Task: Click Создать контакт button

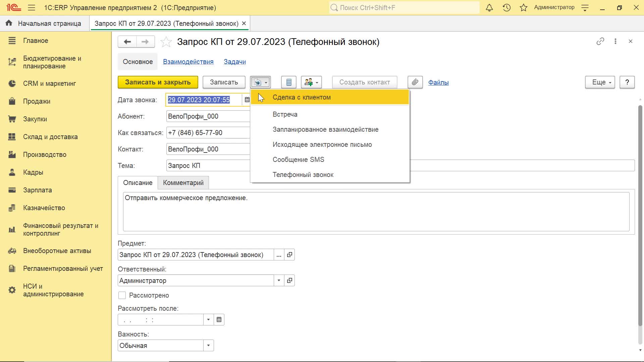Action: [365, 82]
